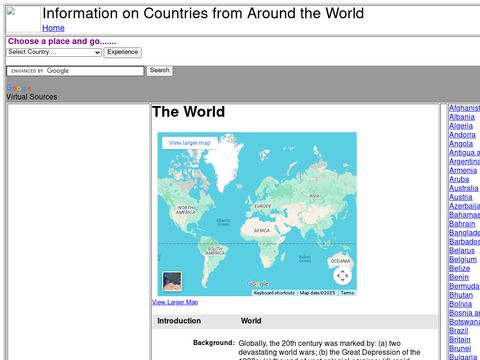
Task: Open the Armenia country link
Action: [x=463, y=170]
